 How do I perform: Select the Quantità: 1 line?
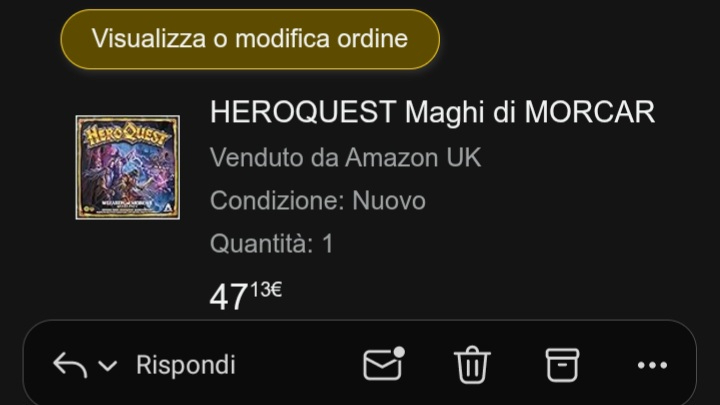tap(271, 243)
